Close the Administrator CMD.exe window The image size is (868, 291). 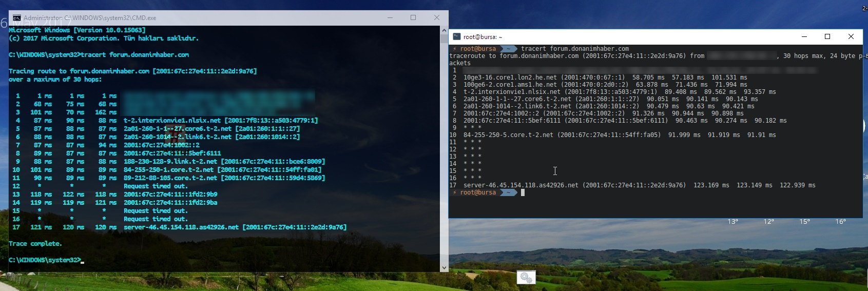click(x=437, y=17)
